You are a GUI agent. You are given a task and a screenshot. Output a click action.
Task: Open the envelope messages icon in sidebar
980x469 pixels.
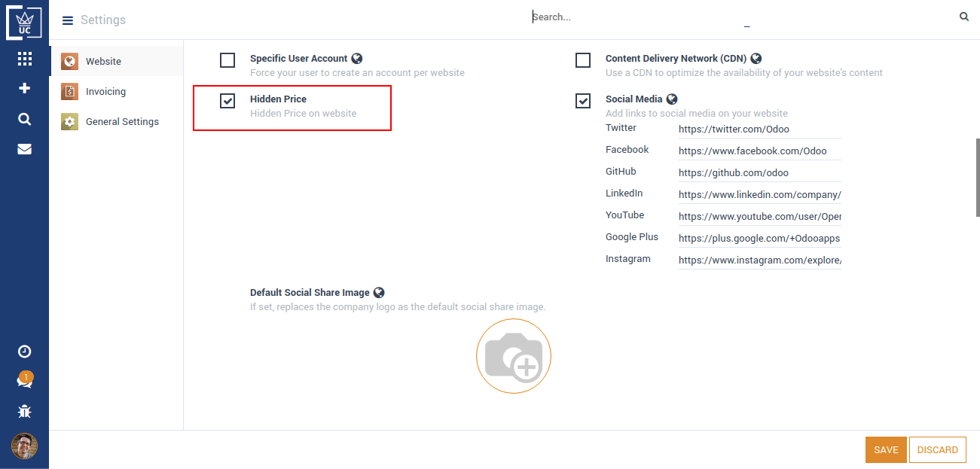coord(24,149)
